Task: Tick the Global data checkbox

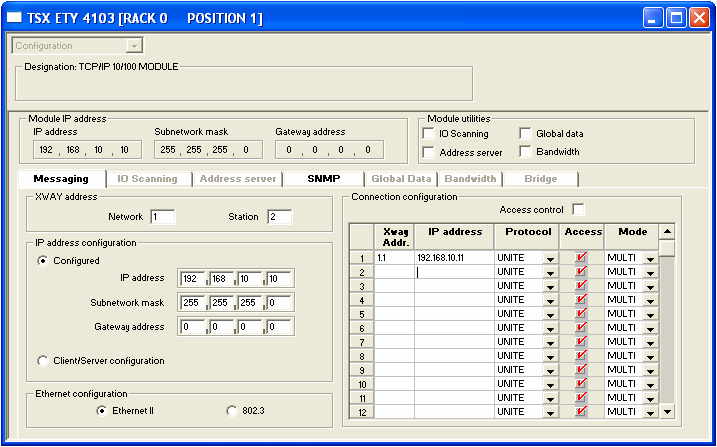Action: 525,133
